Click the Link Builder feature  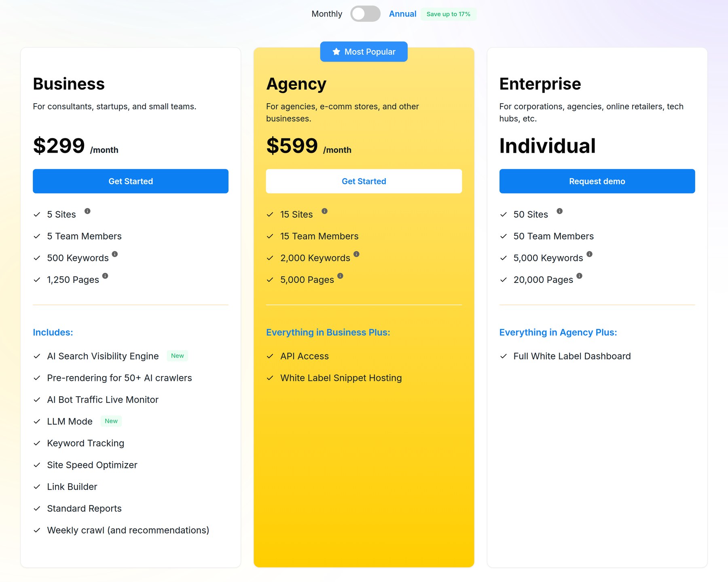[72, 487]
